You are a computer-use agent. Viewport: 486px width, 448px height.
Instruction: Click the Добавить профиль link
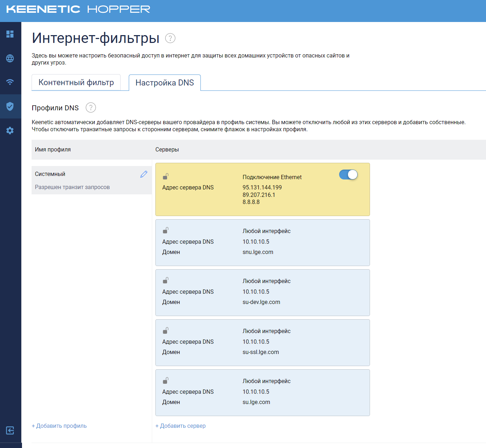pos(59,426)
